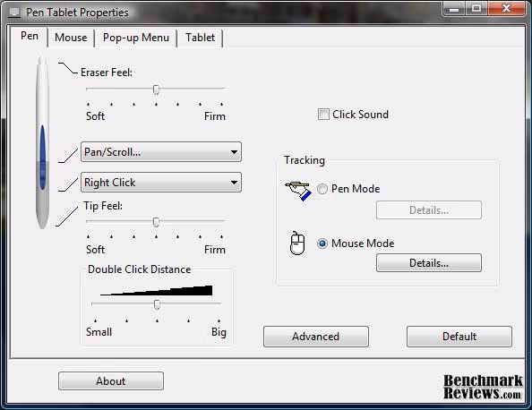Click the hand-with-pen Pen Mode icon
Image resolution: width=532 pixels, height=410 pixels.
[298, 191]
